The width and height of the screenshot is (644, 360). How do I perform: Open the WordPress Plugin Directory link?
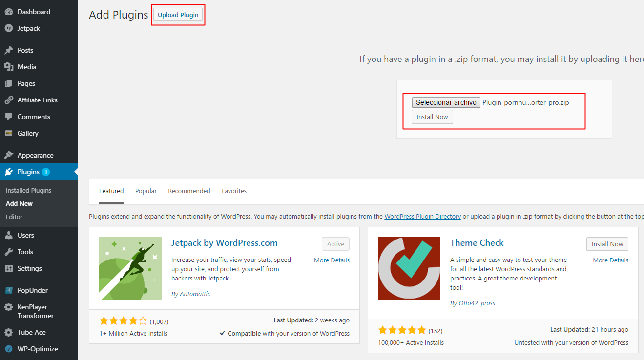[x=423, y=216]
